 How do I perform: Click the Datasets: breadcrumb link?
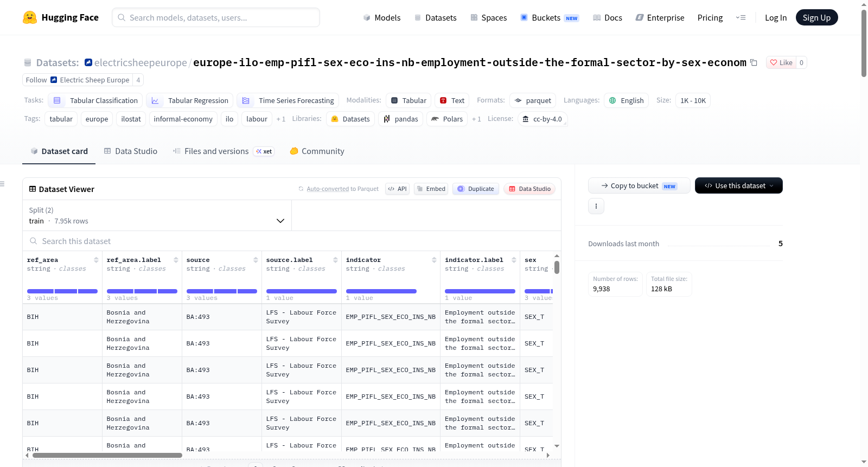pyautogui.click(x=58, y=62)
